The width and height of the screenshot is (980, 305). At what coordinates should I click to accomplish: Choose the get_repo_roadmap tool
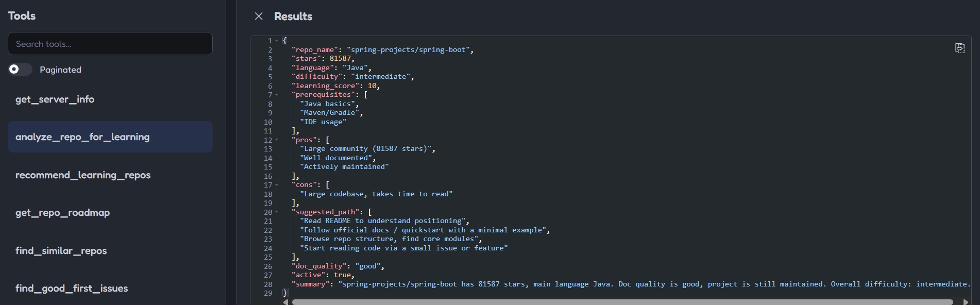[110, 213]
